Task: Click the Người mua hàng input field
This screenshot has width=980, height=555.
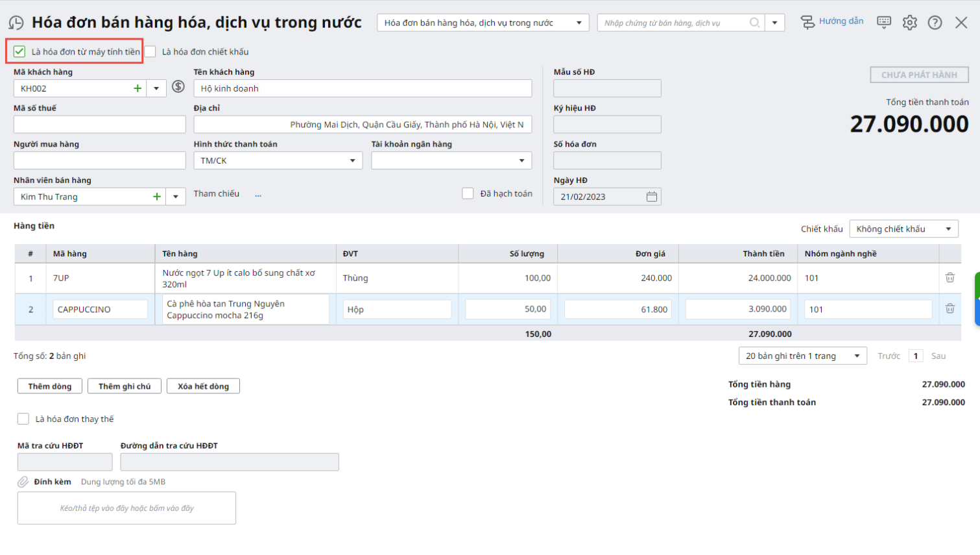Action: coord(100,160)
